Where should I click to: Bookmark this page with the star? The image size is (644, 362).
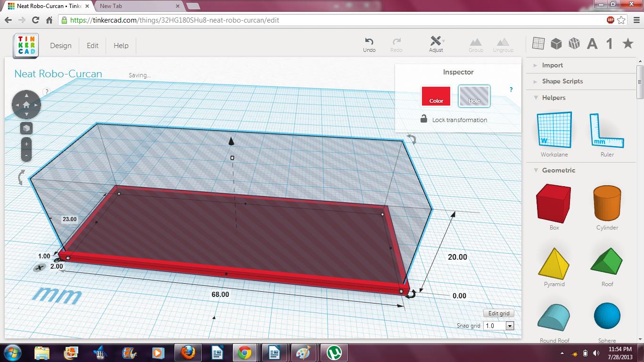(621, 20)
